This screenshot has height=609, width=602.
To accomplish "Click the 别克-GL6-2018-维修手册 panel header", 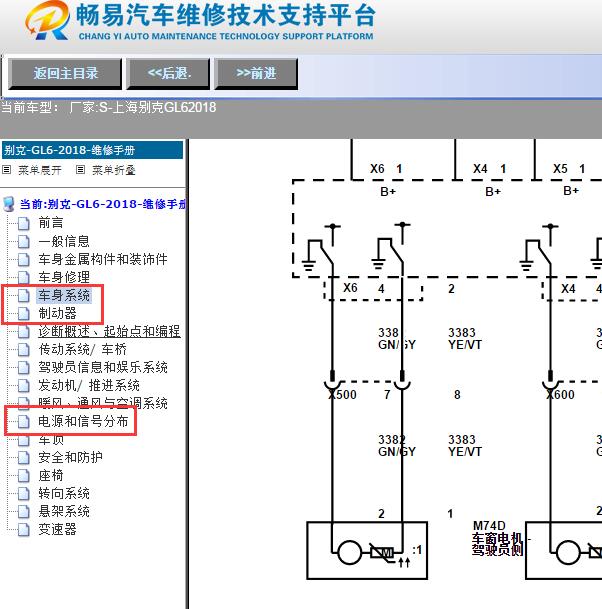I will 92,150.
